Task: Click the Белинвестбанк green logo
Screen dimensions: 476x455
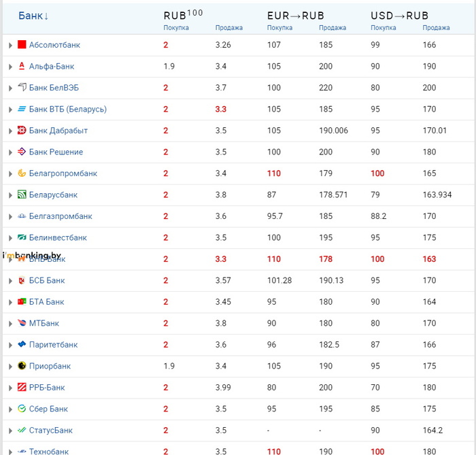Action: (x=22, y=237)
